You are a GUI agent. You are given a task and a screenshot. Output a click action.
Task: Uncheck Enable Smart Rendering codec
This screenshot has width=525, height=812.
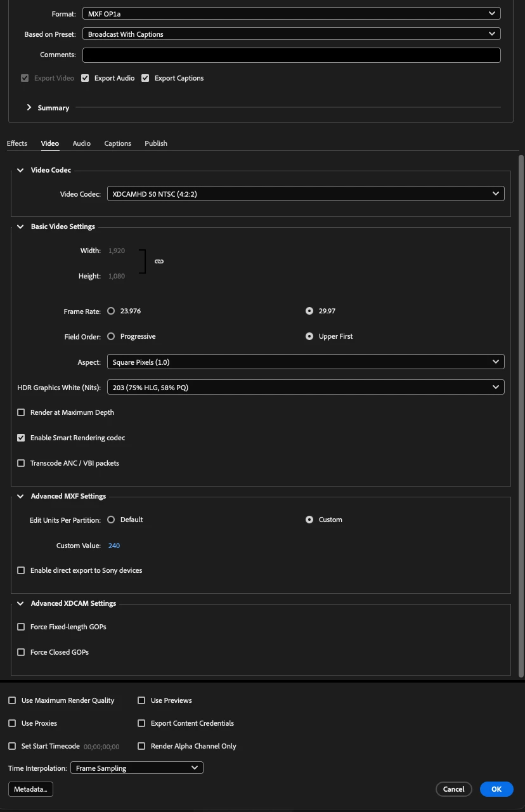[x=21, y=438]
